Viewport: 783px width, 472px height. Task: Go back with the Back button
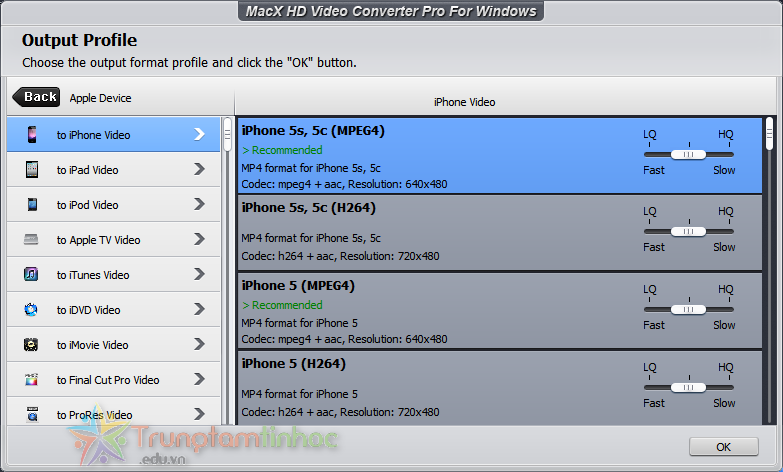click(36, 97)
